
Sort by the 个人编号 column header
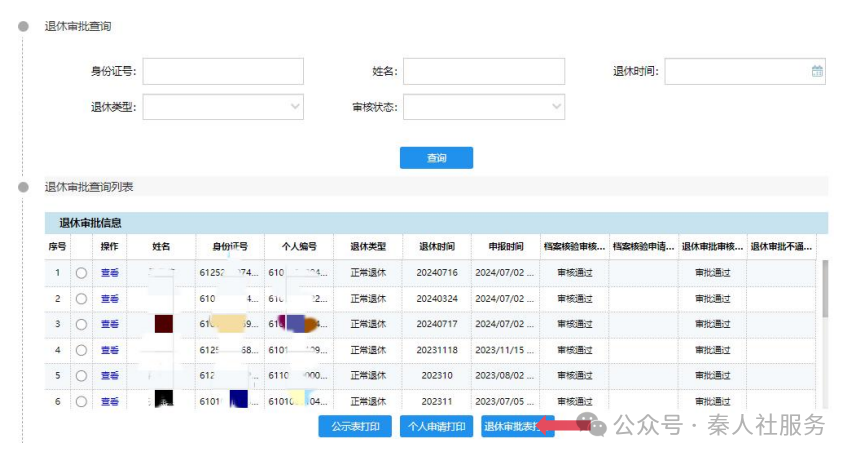coord(299,246)
